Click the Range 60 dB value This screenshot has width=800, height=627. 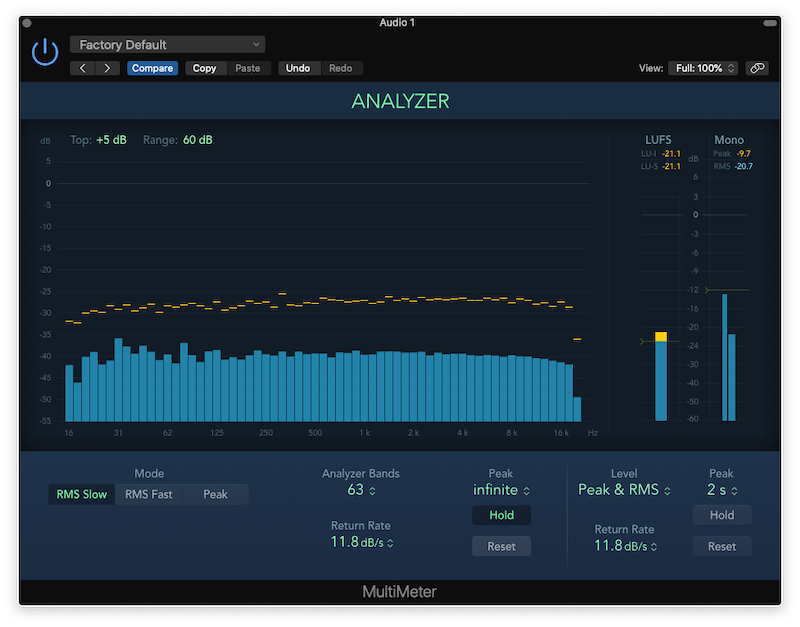[197, 140]
